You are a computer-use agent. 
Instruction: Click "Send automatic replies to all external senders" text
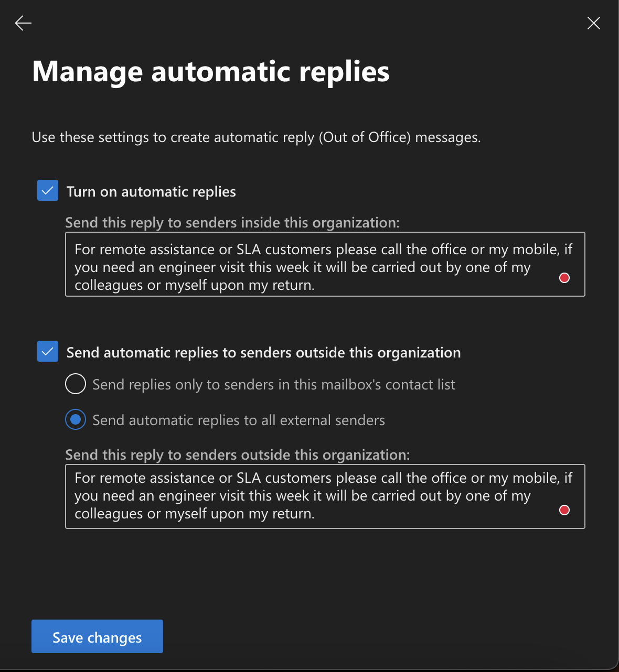point(239,420)
